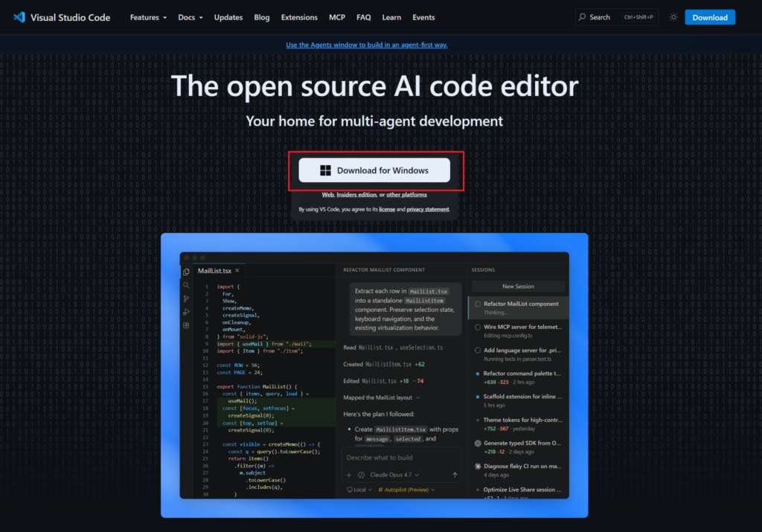Click the 'Created MailListItem.tsx +62' line
The width and height of the screenshot is (762, 532).
click(384, 365)
